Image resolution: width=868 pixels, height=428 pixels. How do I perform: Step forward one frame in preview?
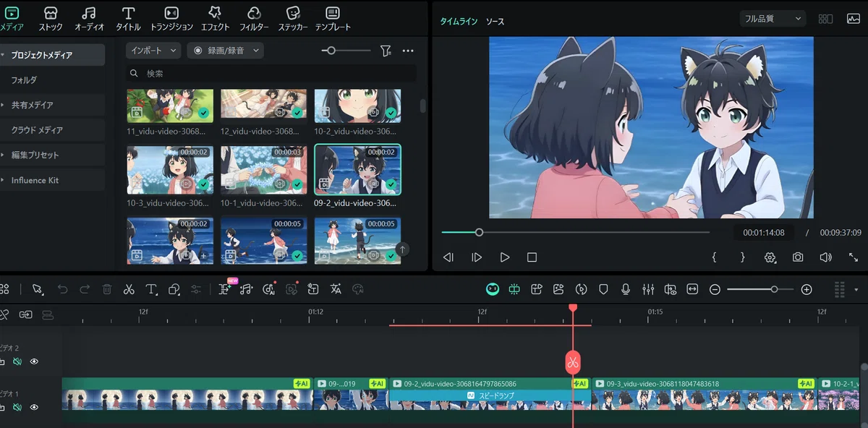click(x=477, y=257)
